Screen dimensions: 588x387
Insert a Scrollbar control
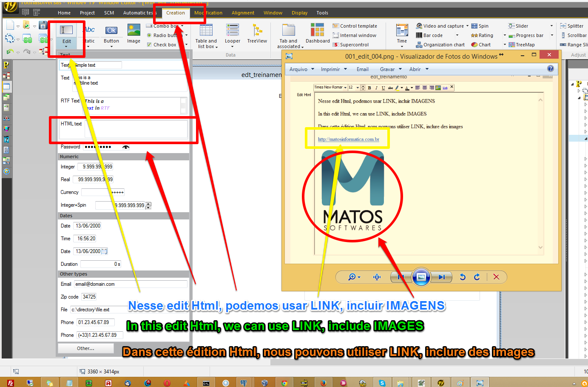point(574,35)
